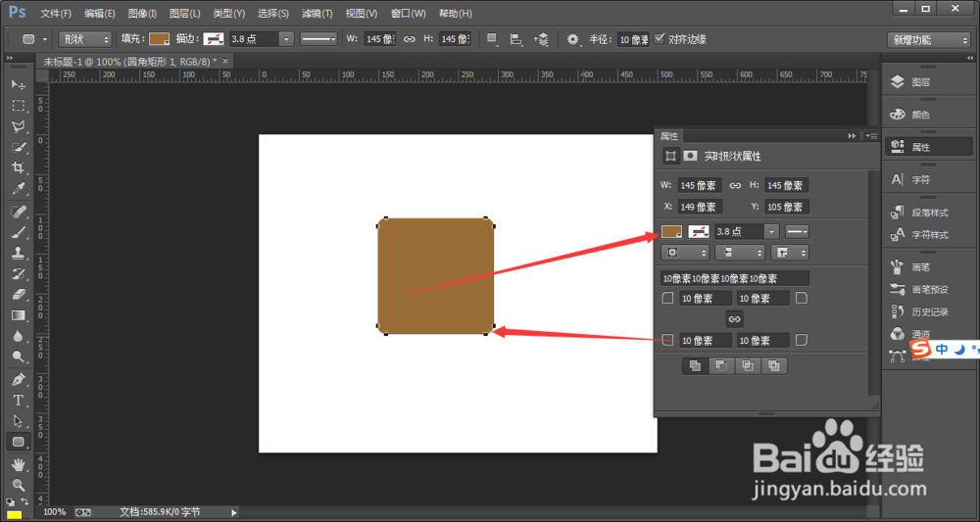Open stroke line type dropdown in options bar
Viewport: 980px width, 522px height.
(318, 39)
